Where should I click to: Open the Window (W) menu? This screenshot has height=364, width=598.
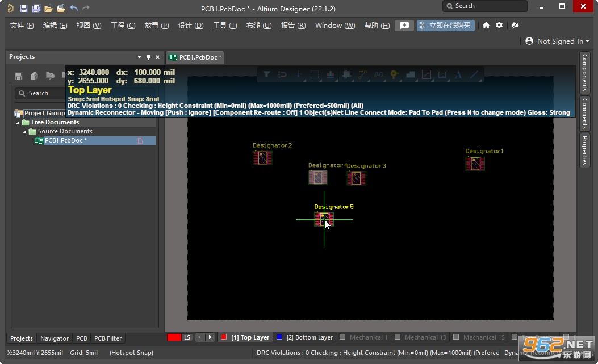(x=335, y=26)
